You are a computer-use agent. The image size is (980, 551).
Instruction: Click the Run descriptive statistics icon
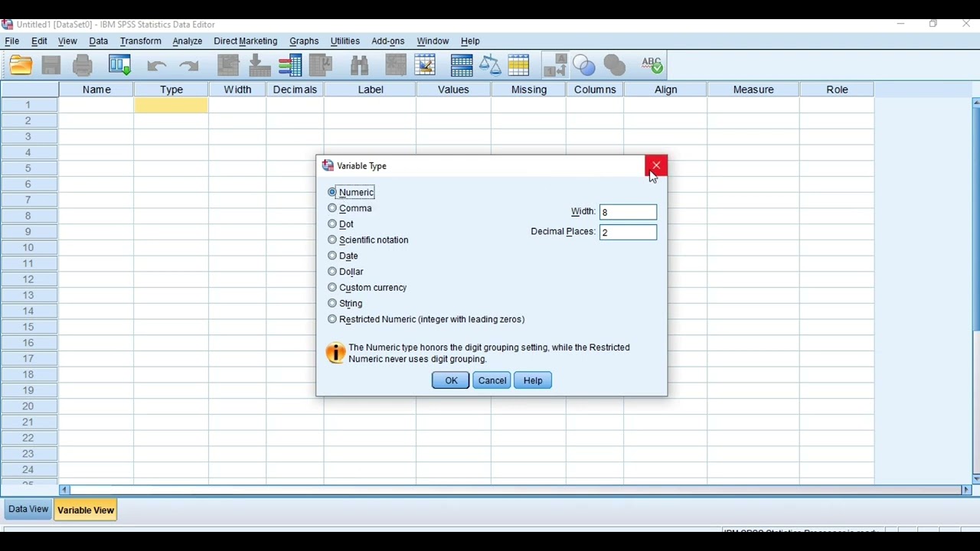(321, 66)
